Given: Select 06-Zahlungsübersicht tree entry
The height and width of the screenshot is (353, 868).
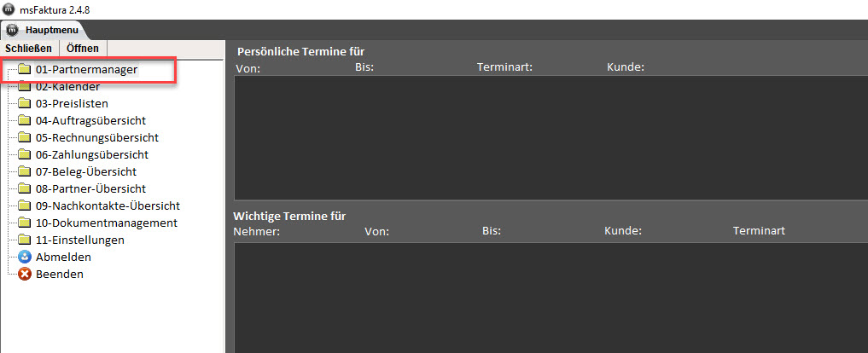Looking at the screenshot, I should coord(92,155).
